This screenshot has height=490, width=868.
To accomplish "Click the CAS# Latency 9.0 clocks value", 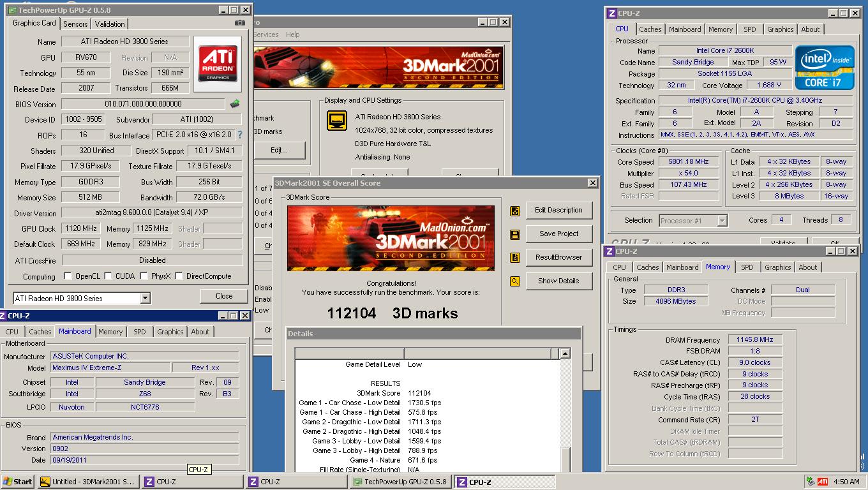I will [x=754, y=362].
